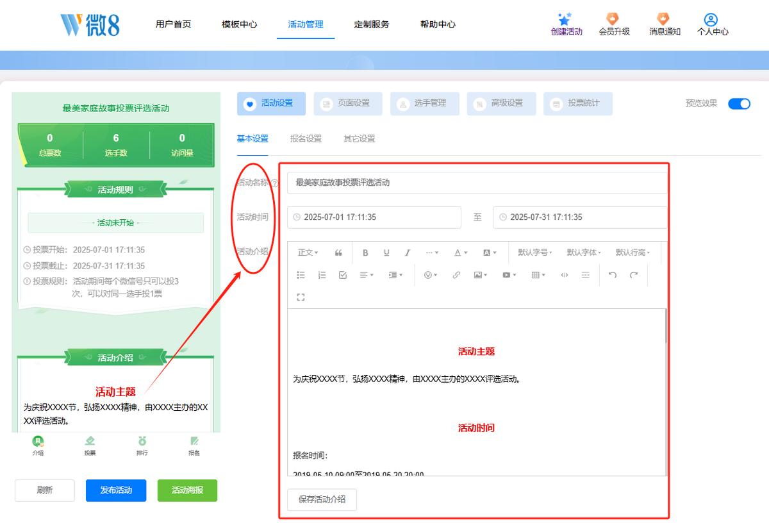
Task: Toggle fullscreen editor mode
Action: click(301, 297)
